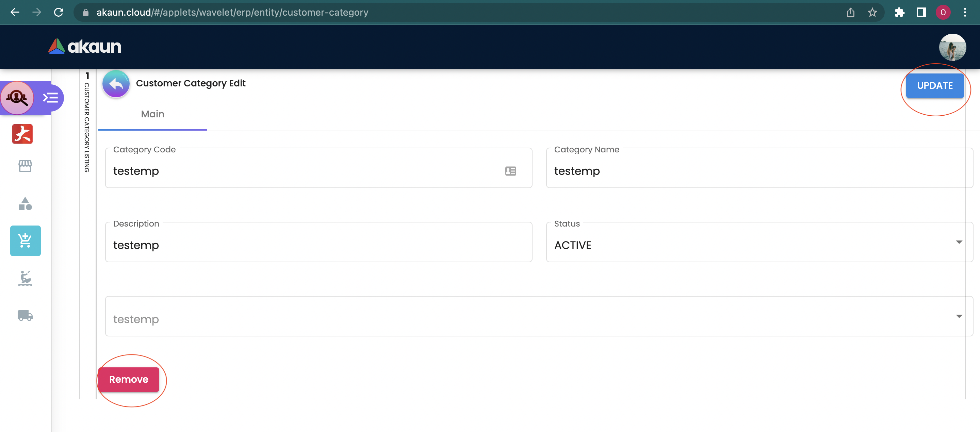Click the red Remove button

tap(129, 379)
